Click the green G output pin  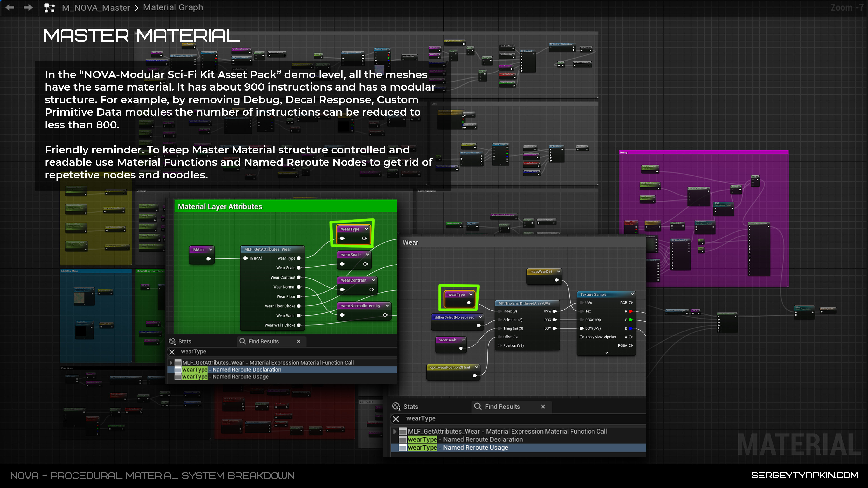tap(630, 320)
